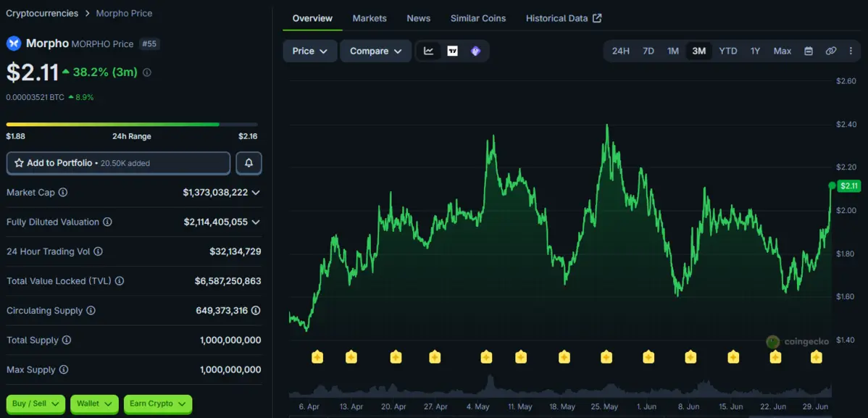Open the calendar date range picker
This screenshot has width=868, height=418.
point(808,51)
